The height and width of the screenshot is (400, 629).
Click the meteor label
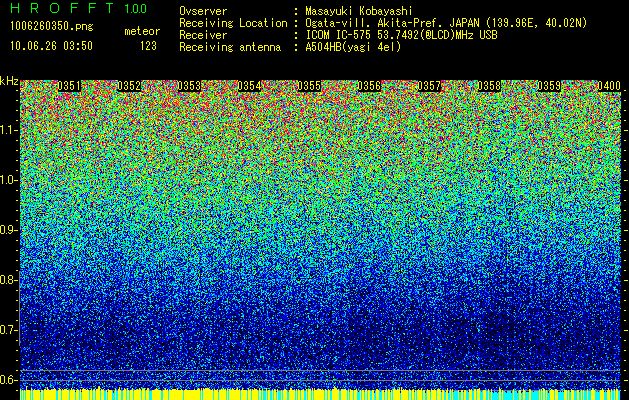pos(142,31)
